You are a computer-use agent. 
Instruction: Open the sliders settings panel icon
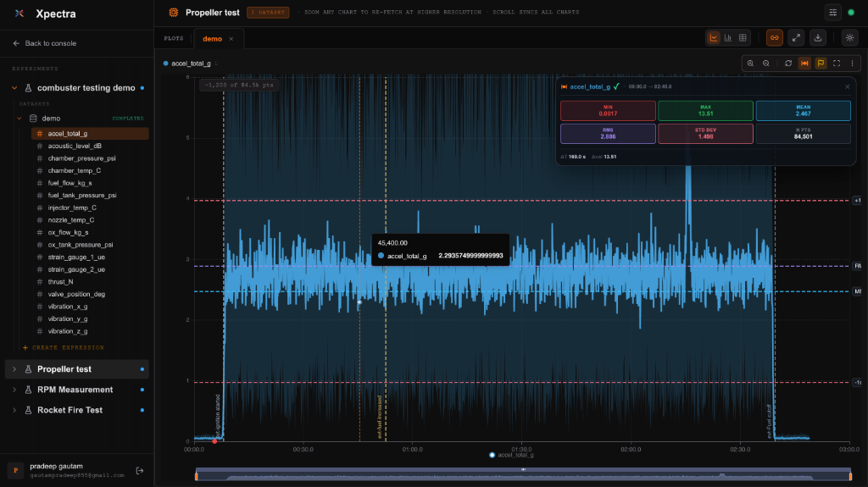tap(832, 12)
